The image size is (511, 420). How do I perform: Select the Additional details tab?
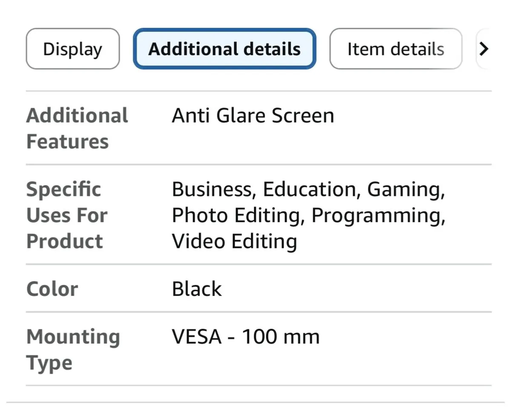(x=224, y=49)
